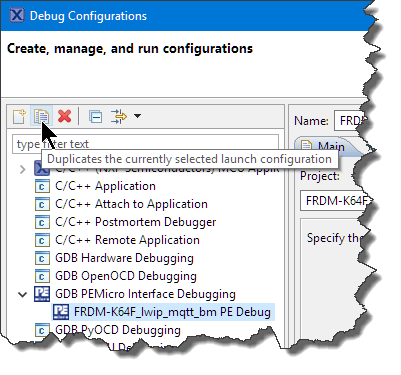Click the GDB OpenOCD Debugging icon
Image resolution: width=401 pixels, height=375 pixels.
point(42,276)
